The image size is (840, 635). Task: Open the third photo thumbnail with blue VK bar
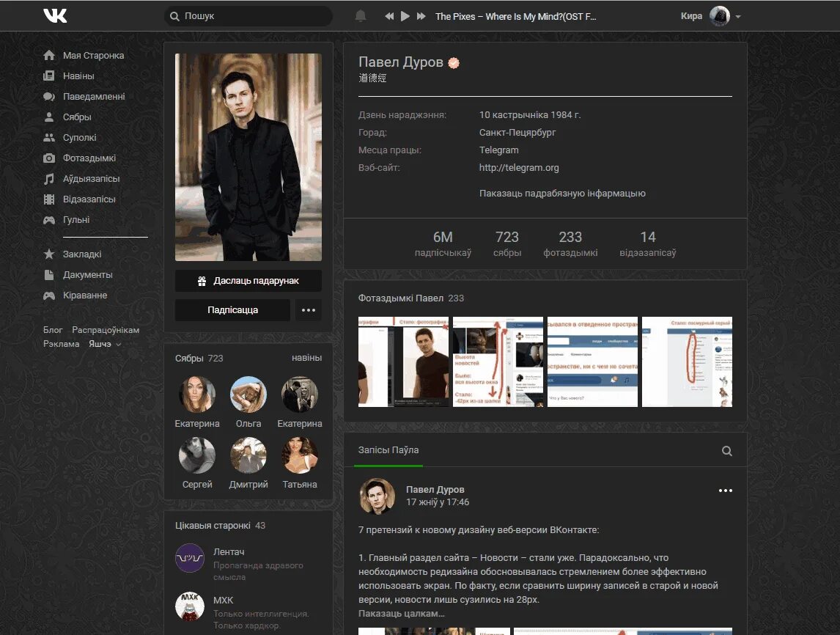point(592,361)
